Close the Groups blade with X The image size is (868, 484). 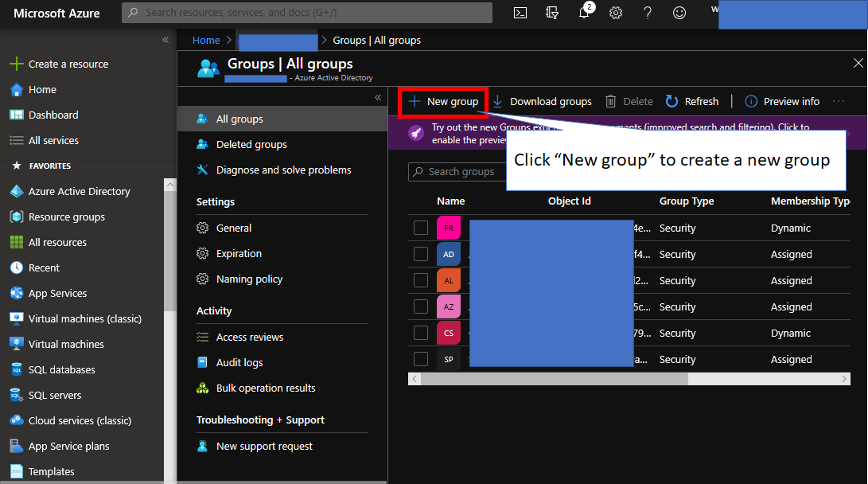click(858, 63)
